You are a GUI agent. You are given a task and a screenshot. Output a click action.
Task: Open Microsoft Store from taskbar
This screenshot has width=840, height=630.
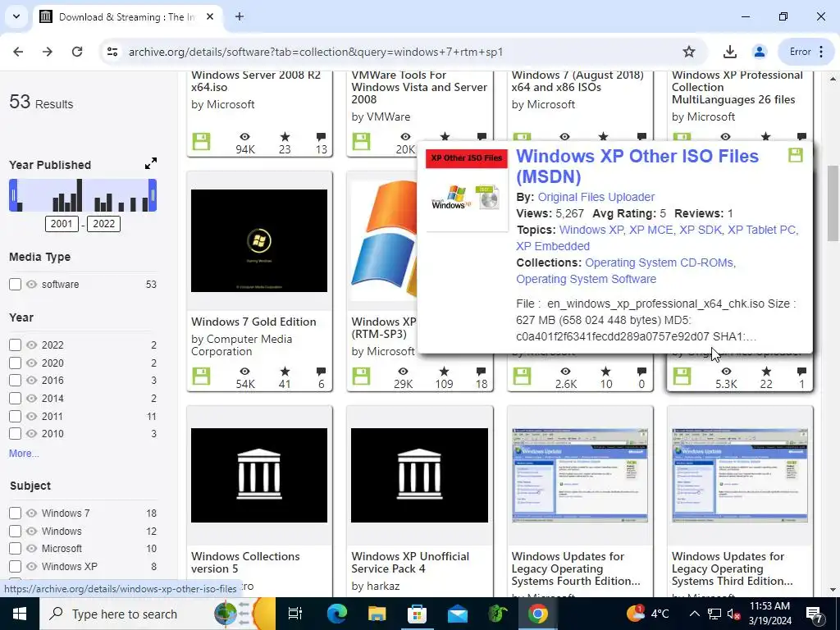pyautogui.click(x=417, y=614)
